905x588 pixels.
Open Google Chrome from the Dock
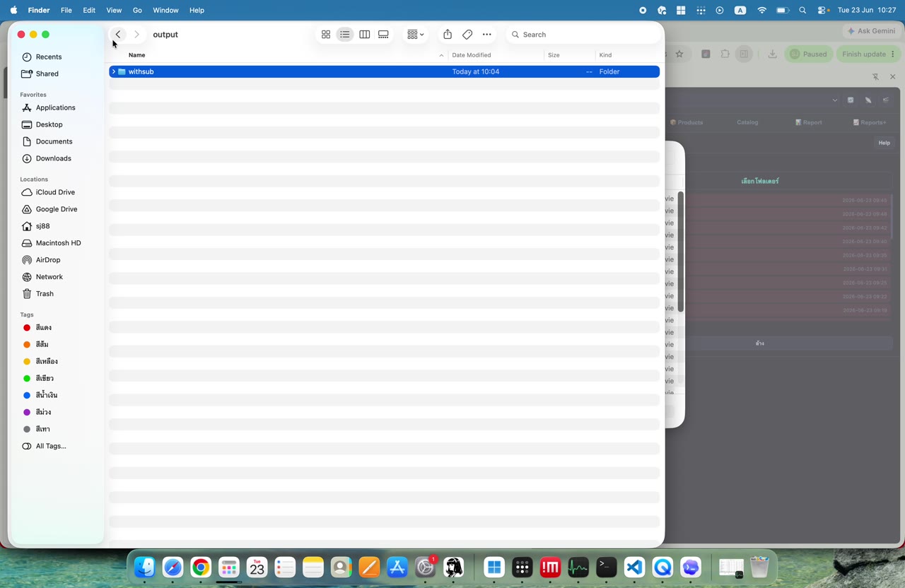click(201, 568)
